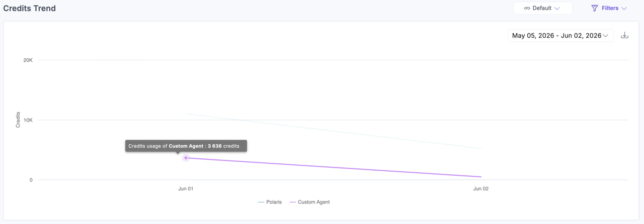The height and width of the screenshot is (224, 644).
Task: Click the Custom Agent credits usage tooltip
Action: pyautogui.click(x=186, y=146)
